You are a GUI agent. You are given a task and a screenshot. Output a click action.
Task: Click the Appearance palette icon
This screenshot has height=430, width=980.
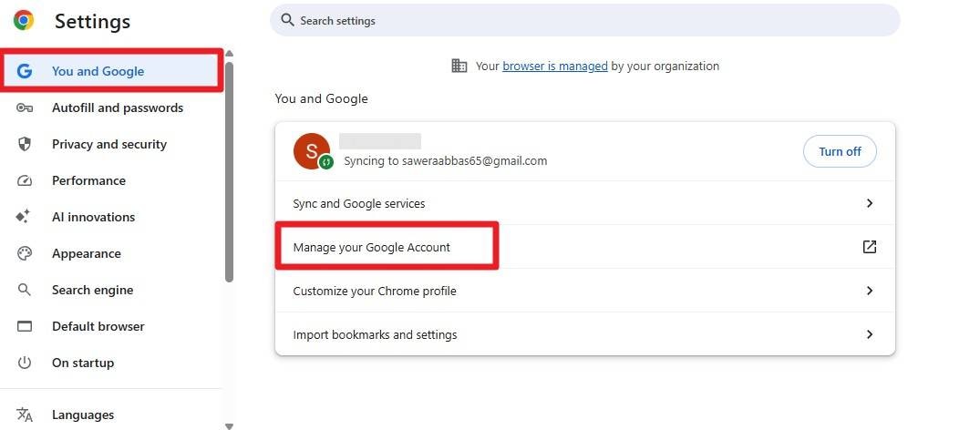click(x=25, y=253)
